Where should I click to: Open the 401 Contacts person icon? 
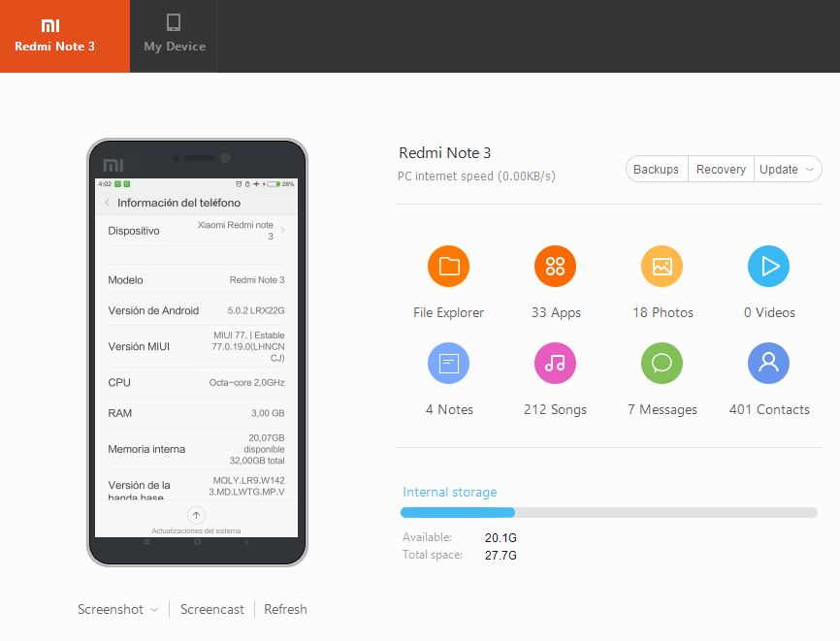[x=769, y=363]
